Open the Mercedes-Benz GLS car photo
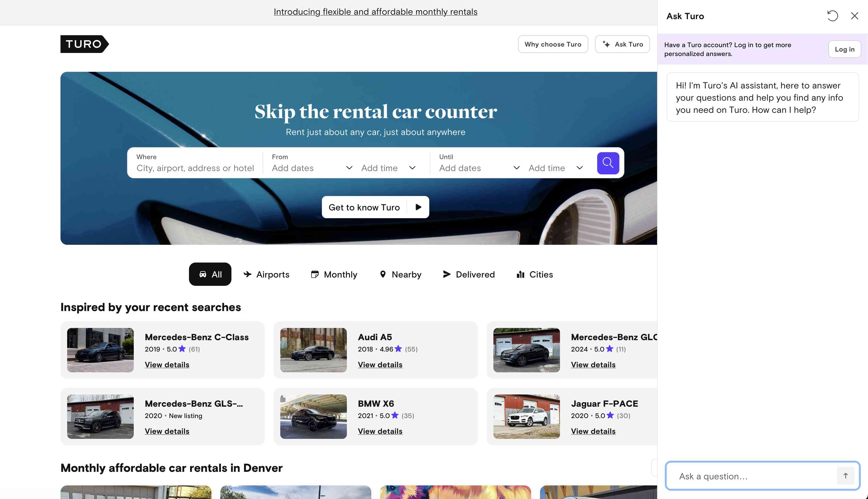 coord(100,416)
